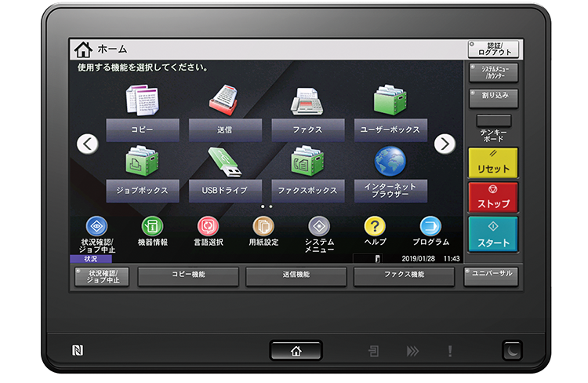Screen dimensions: 588x383
Task: Open 機器情報 device information icon
Action: 152,227
